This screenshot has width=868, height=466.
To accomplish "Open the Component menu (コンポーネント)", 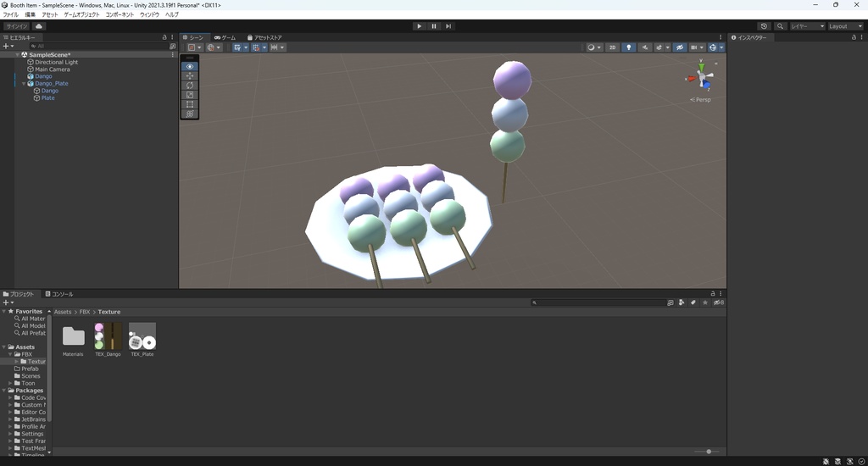I will click(x=120, y=15).
